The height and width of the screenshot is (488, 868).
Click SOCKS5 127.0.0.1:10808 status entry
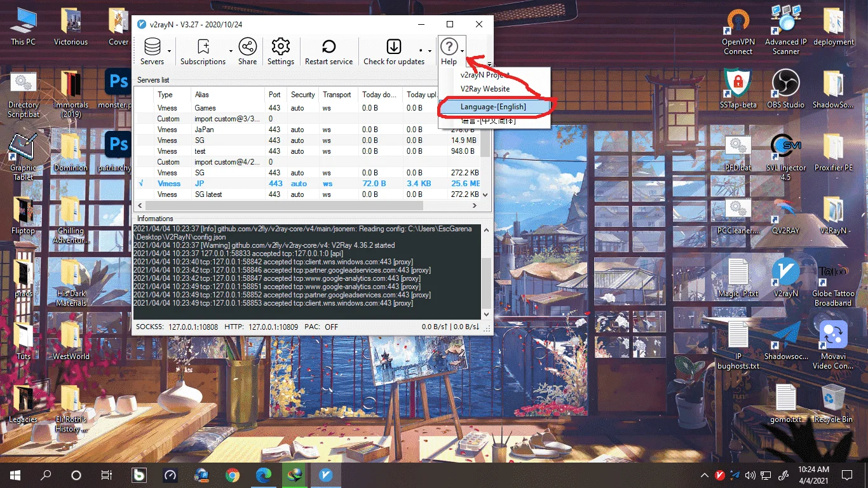click(177, 327)
